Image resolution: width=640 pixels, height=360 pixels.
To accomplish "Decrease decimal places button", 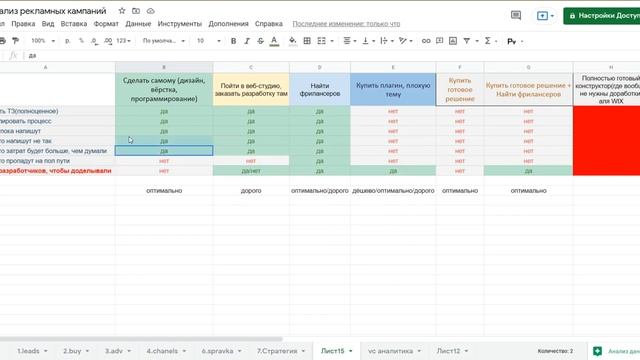I will [94, 41].
